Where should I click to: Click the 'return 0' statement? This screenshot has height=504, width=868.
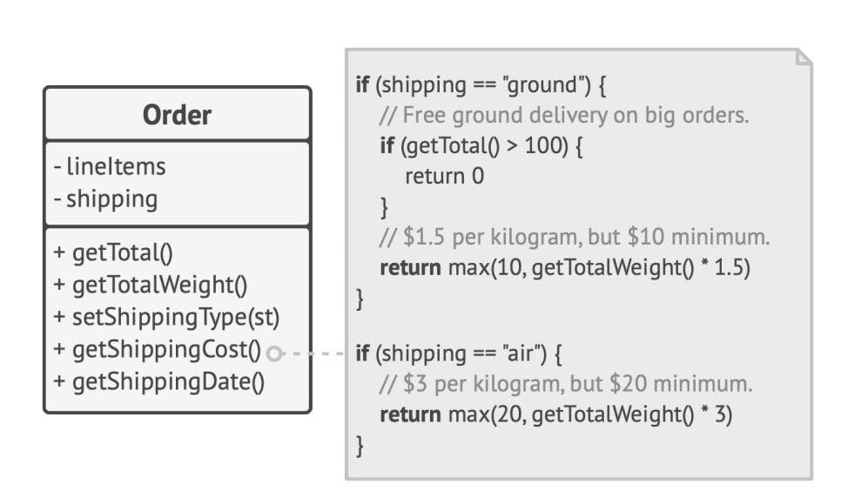tap(445, 176)
